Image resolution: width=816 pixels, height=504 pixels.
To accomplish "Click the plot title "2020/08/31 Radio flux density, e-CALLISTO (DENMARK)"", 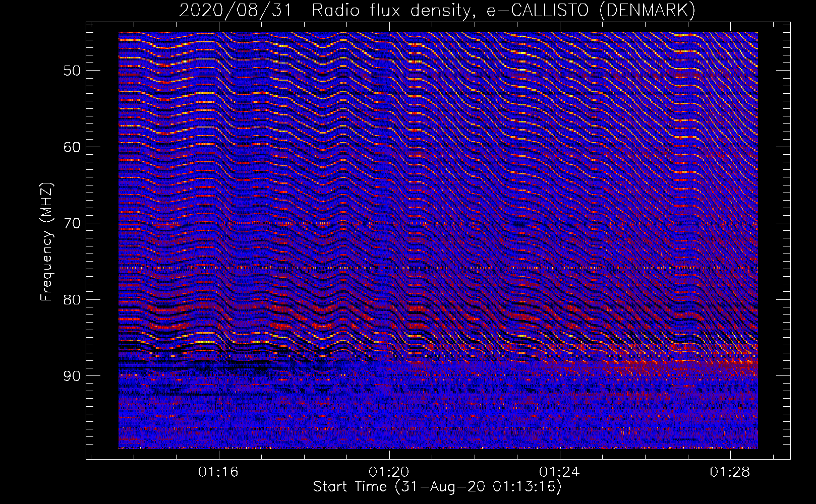I will [437, 10].
